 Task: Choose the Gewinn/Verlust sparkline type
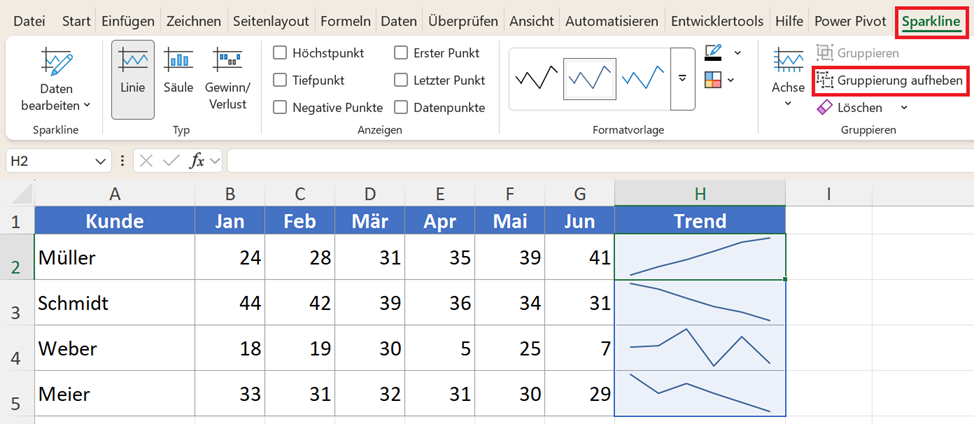tap(227, 79)
